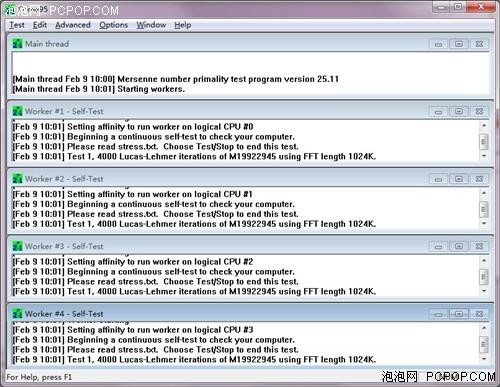Maximize the Worker #1 child window
Screen dimensions: 500x387
click(x=459, y=111)
